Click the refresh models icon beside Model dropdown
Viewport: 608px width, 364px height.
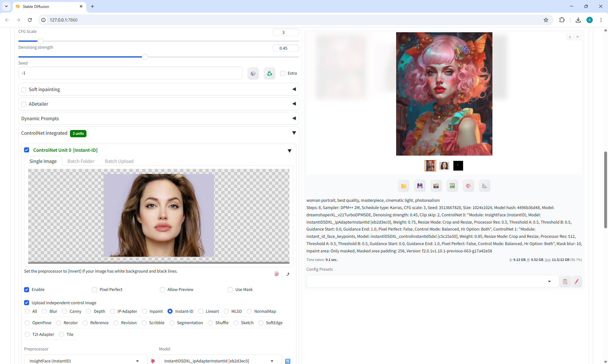(x=288, y=361)
